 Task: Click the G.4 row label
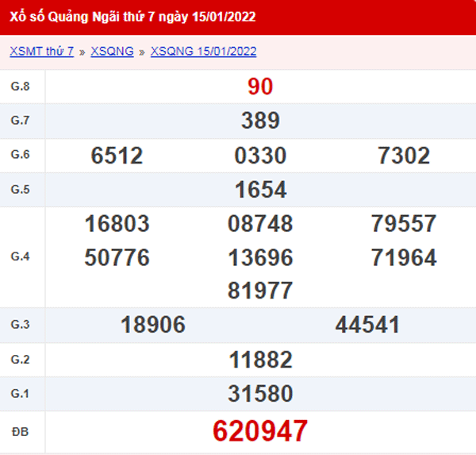[x=21, y=256]
